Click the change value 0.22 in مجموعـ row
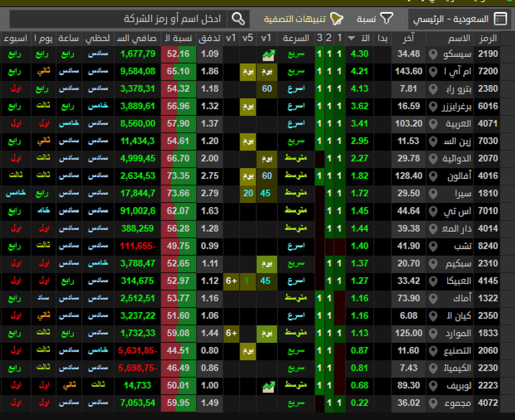The height and width of the screenshot is (420, 515). point(360,403)
